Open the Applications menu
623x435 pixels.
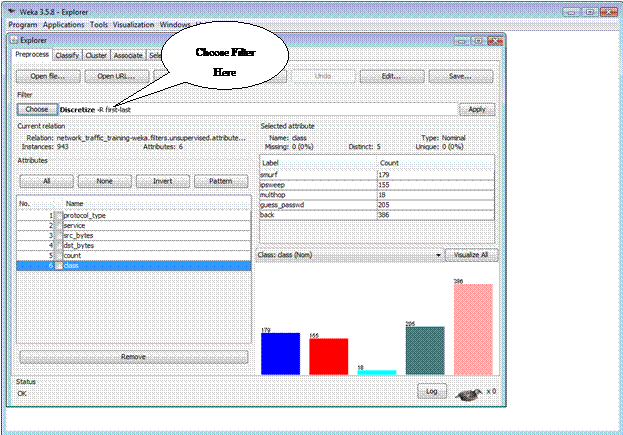coord(64,25)
